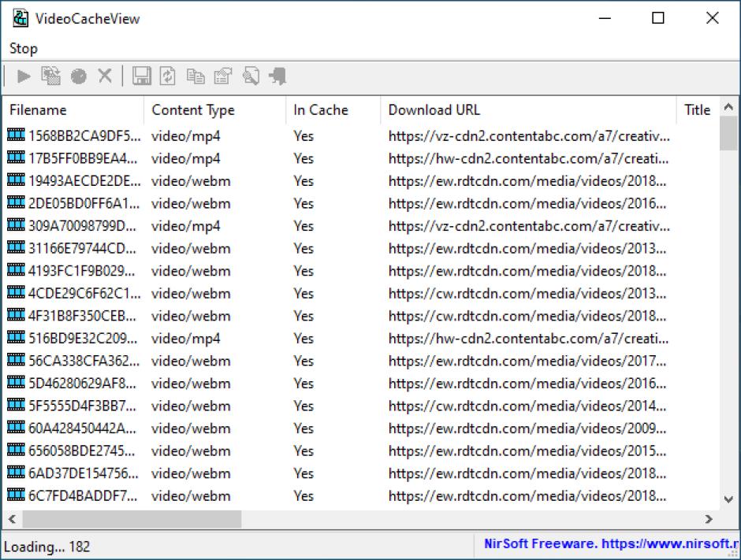Viewport: 741px width, 560px height.
Task: Click film icon of row 5F5555D4F3BB7
Action: click(16, 405)
